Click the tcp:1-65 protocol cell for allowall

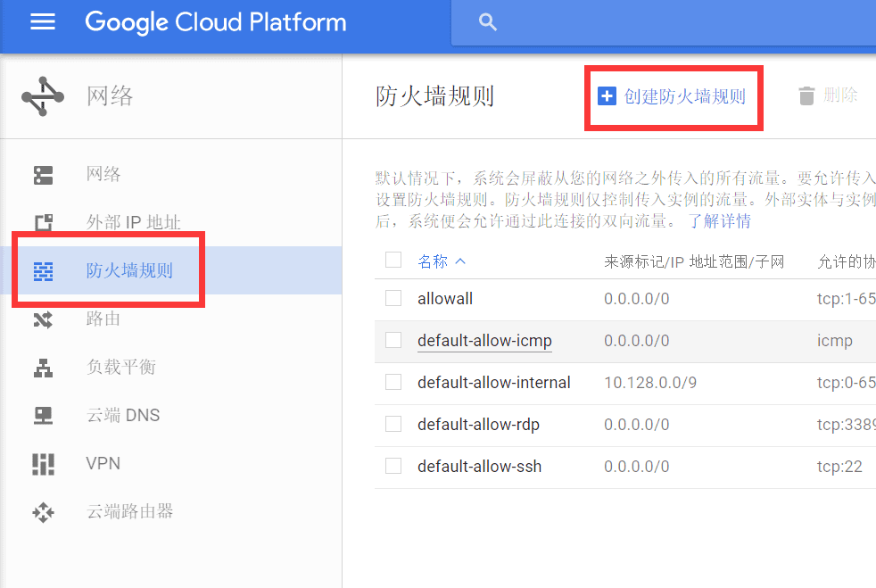click(847, 299)
